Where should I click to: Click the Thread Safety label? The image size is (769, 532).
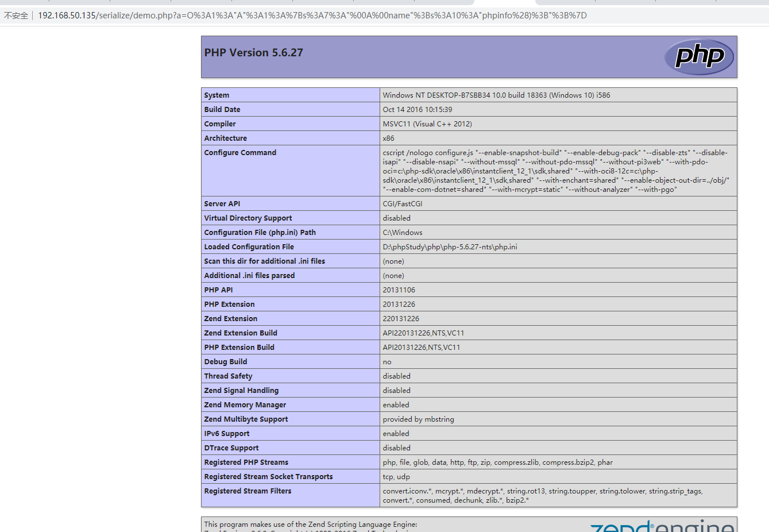point(228,376)
